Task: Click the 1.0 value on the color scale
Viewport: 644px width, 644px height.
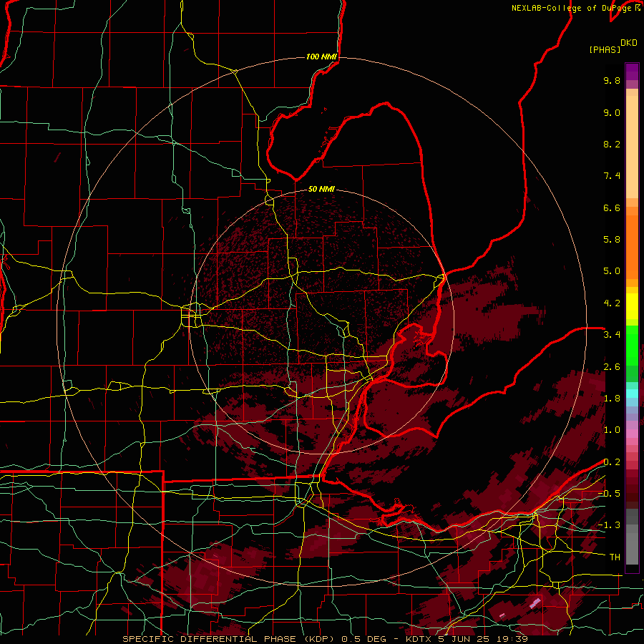Action: (x=612, y=430)
